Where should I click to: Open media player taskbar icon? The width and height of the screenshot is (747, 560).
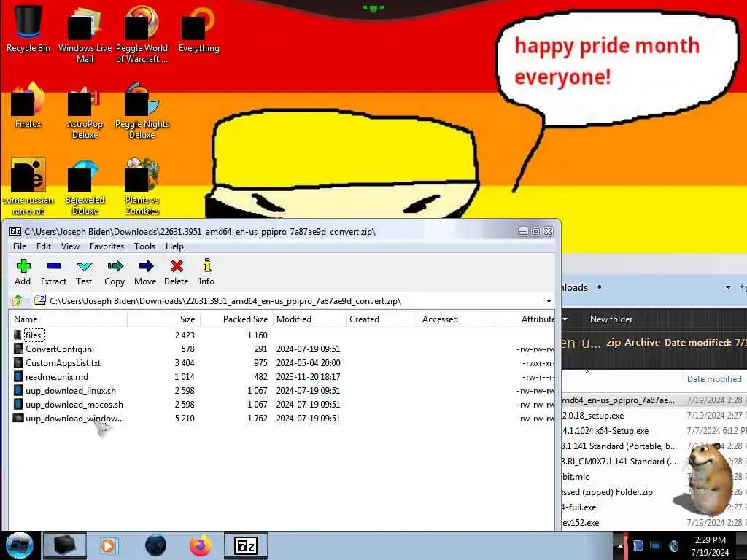point(108,545)
